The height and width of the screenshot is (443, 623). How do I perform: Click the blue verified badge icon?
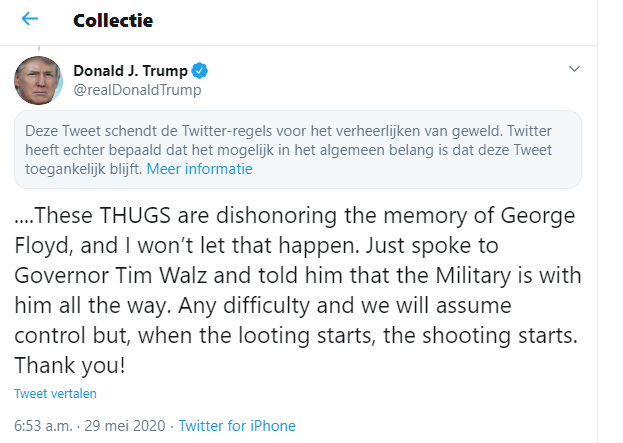tap(200, 71)
